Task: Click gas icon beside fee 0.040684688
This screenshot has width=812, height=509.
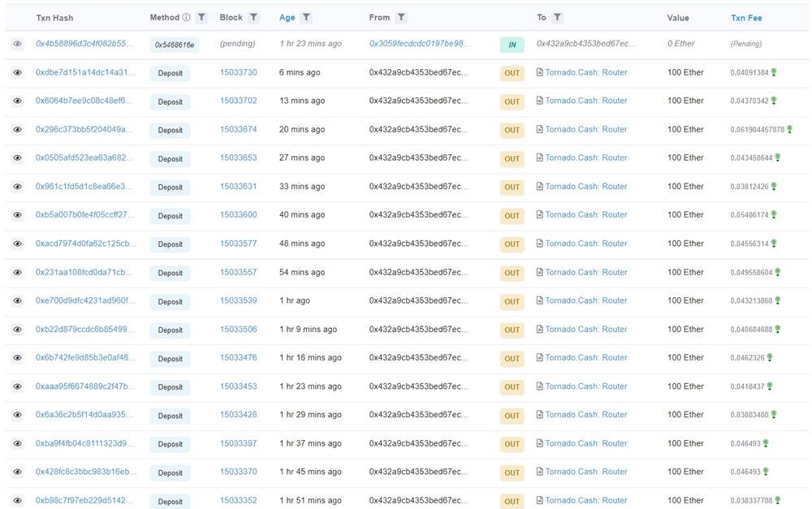Action: pyautogui.click(x=778, y=330)
